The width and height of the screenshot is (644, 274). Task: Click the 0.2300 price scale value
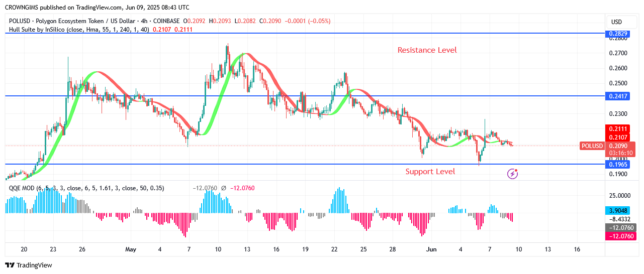[x=619, y=114]
